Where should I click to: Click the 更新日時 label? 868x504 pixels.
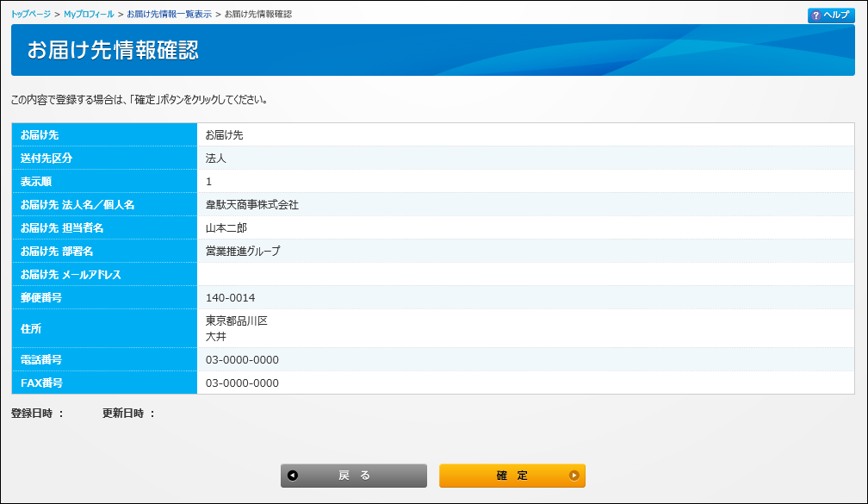128,414
